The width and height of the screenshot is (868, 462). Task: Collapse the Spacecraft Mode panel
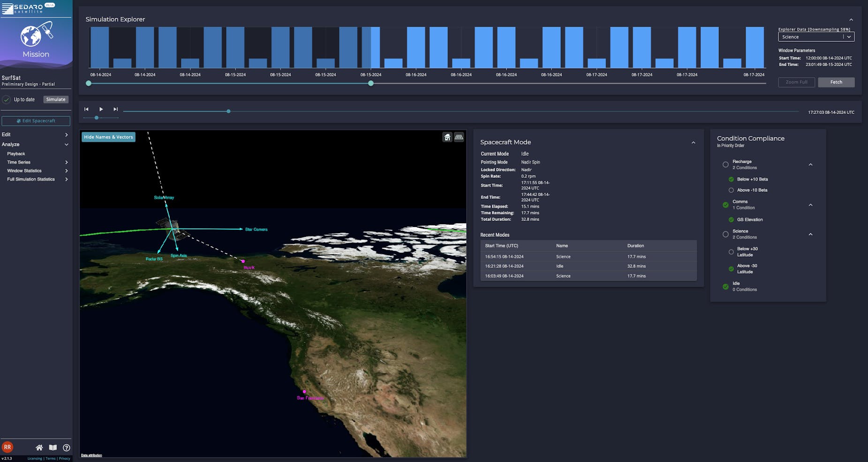[694, 142]
